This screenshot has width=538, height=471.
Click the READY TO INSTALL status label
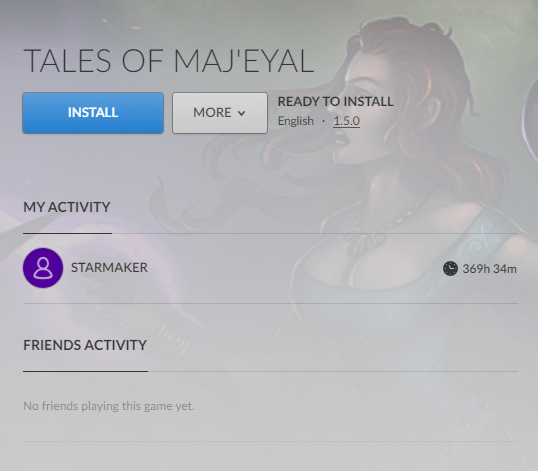[x=336, y=102]
